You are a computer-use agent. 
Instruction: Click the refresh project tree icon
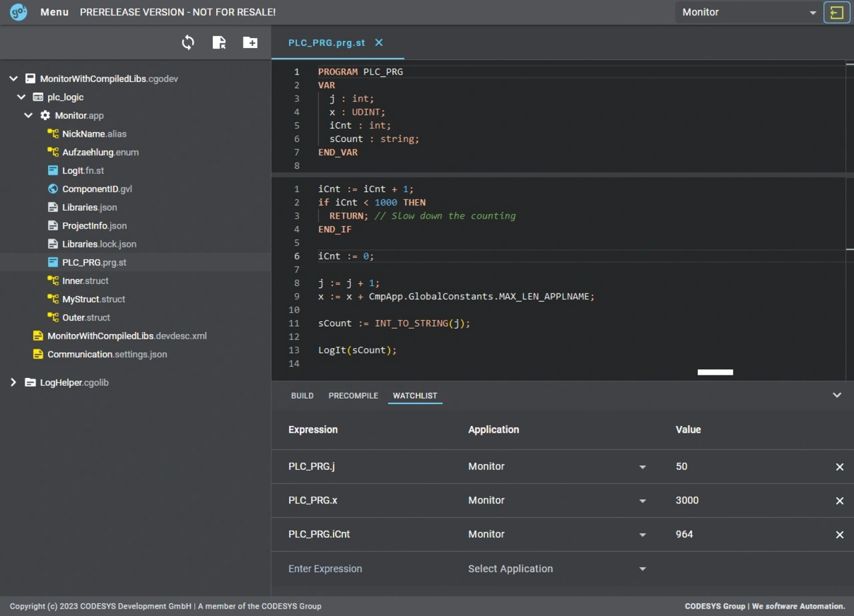click(x=188, y=43)
